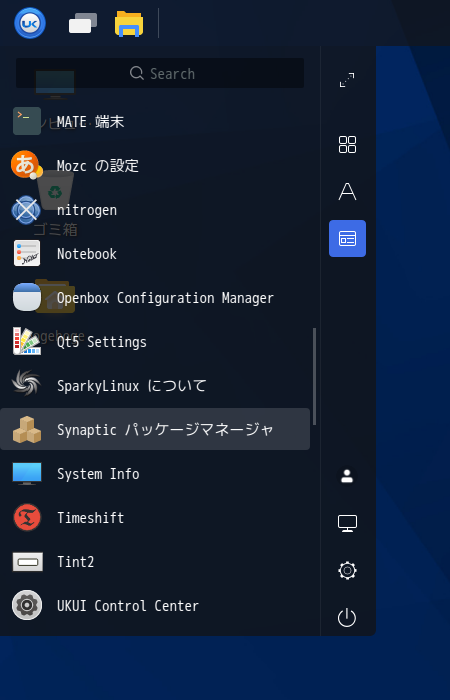Open Qt5 Settings entry
This screenshot has height=700, width=450.
click(155, 342)
